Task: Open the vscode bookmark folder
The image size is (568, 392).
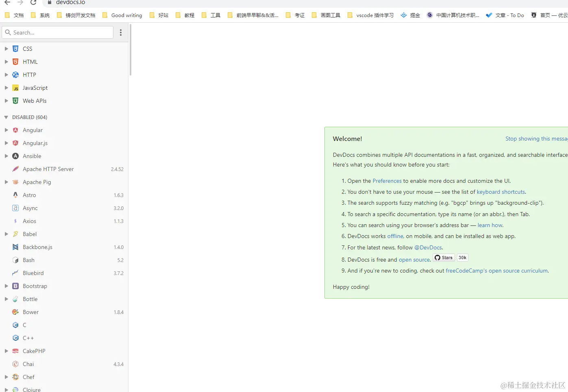Action: click(371, 15)
